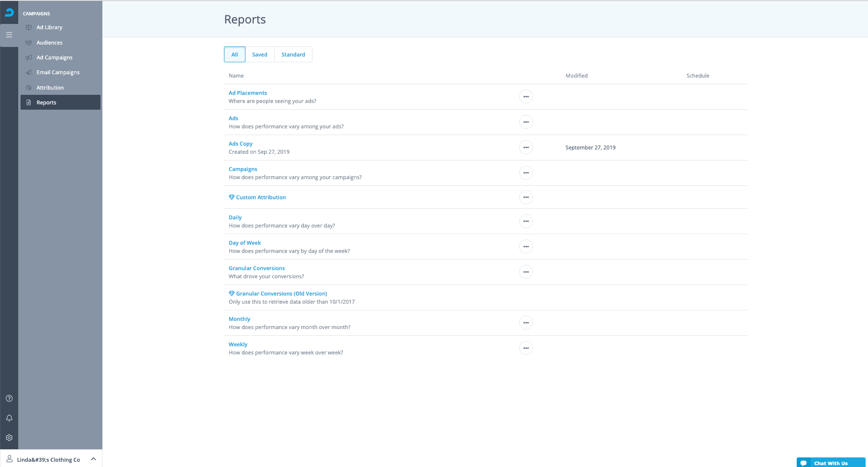Click diamond icon beside Granular Conversions (Old Version)
This screenshot has width=868, height=467.
coord(232,294)
